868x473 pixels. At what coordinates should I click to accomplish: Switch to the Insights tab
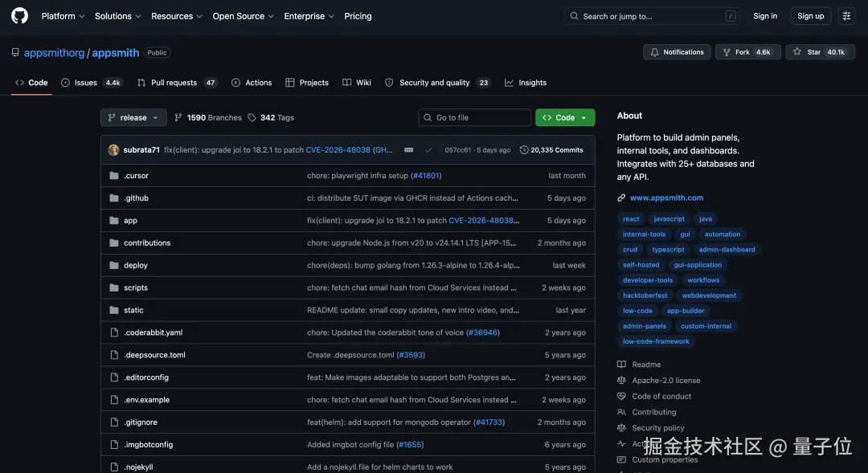click(526, 83)
